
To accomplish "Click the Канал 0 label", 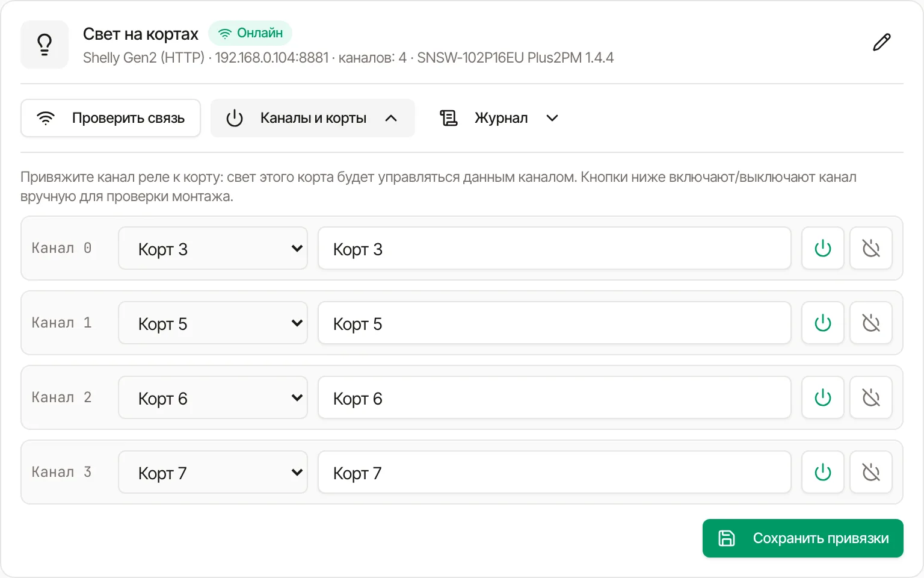I will [61, 248].
